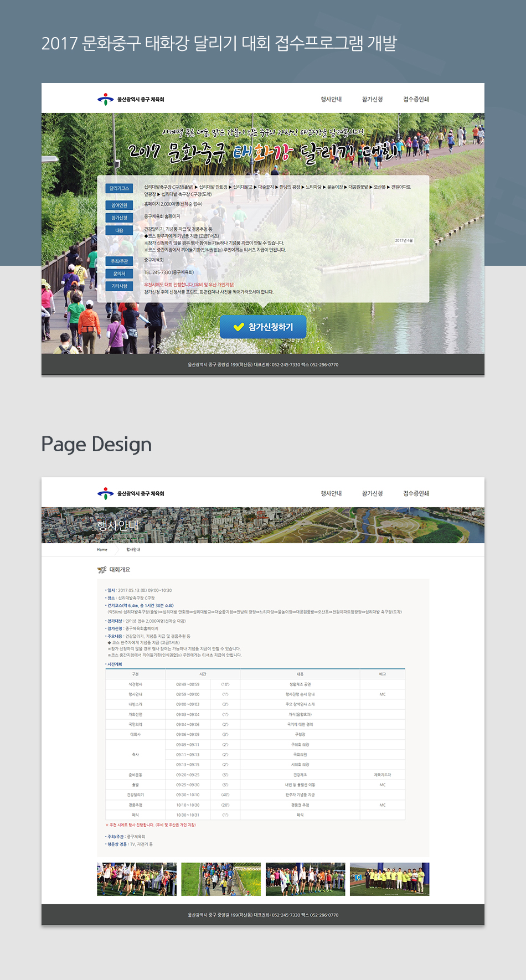This screenshot has width=526, height=980.
Task: Open 행사안내 in the bottom page menu
Action: pyautogui.click(x=331, y=493)
